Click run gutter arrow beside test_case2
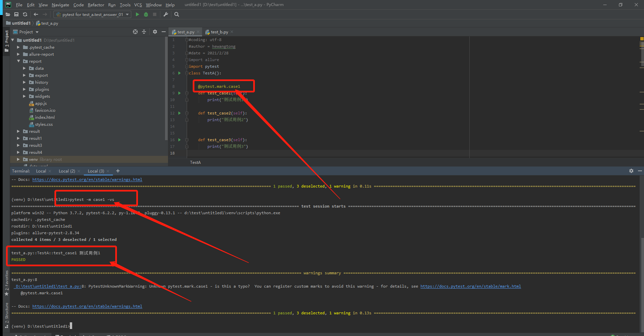Screen dimensions: 644x336 point(179,113)
